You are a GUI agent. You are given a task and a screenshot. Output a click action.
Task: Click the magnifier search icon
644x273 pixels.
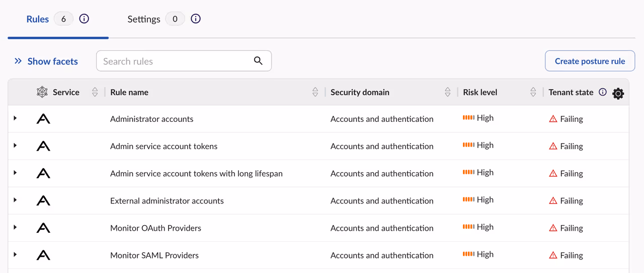(258, 61)
